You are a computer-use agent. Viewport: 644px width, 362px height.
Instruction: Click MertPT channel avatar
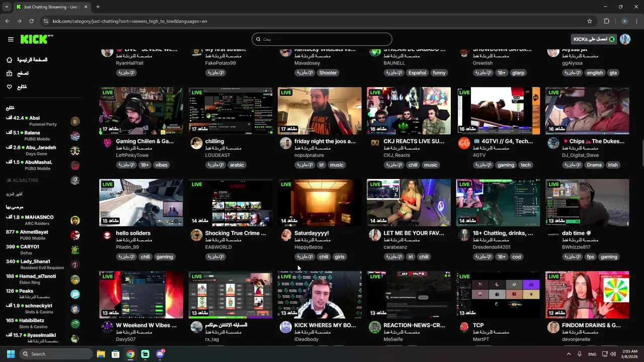pyautogui.click(x=464, y=327)
